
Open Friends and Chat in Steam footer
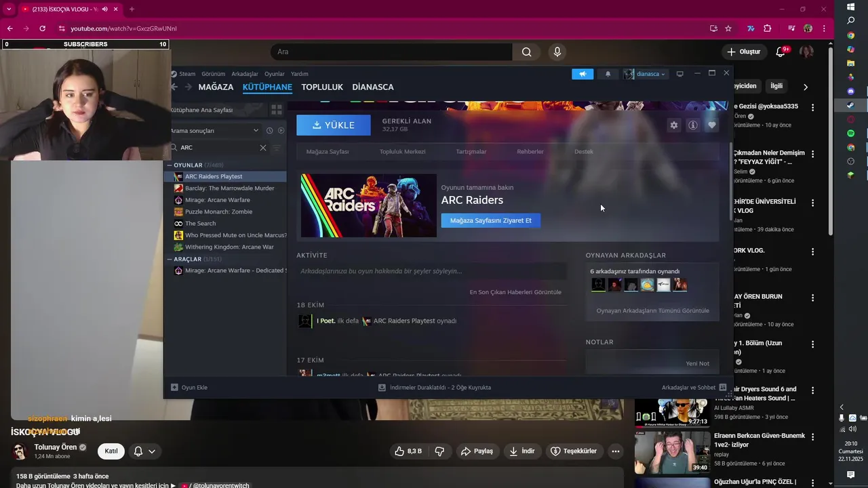tap(694, 388)
